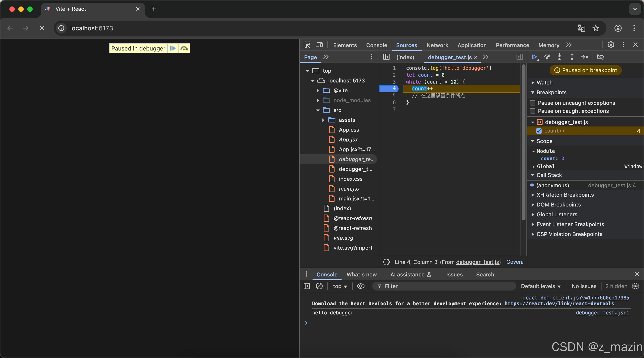Pretty print the source file
Viewport: 644px width, 358px height.
[386, 262]
